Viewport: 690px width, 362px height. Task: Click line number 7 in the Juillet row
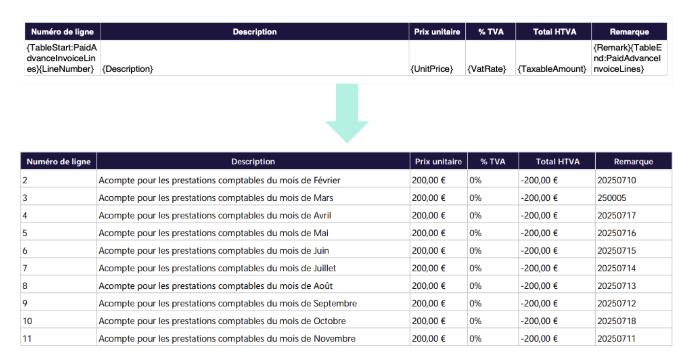(x=25, y=268)
